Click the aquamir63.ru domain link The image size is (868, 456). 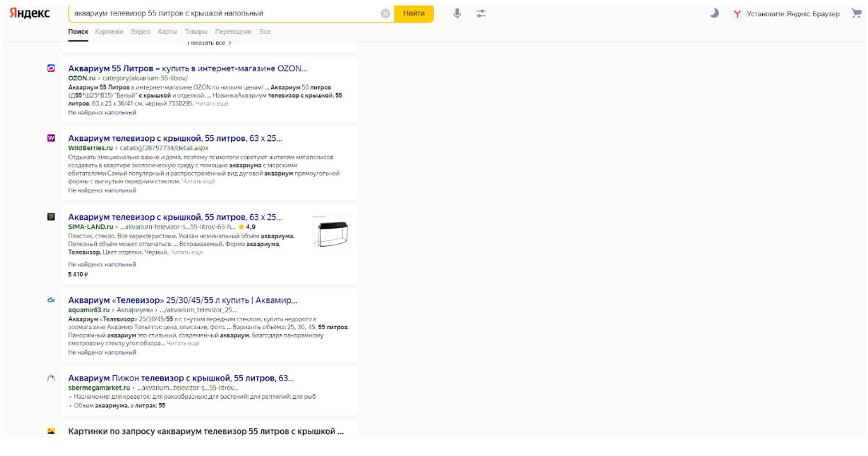tap(89, 310)
